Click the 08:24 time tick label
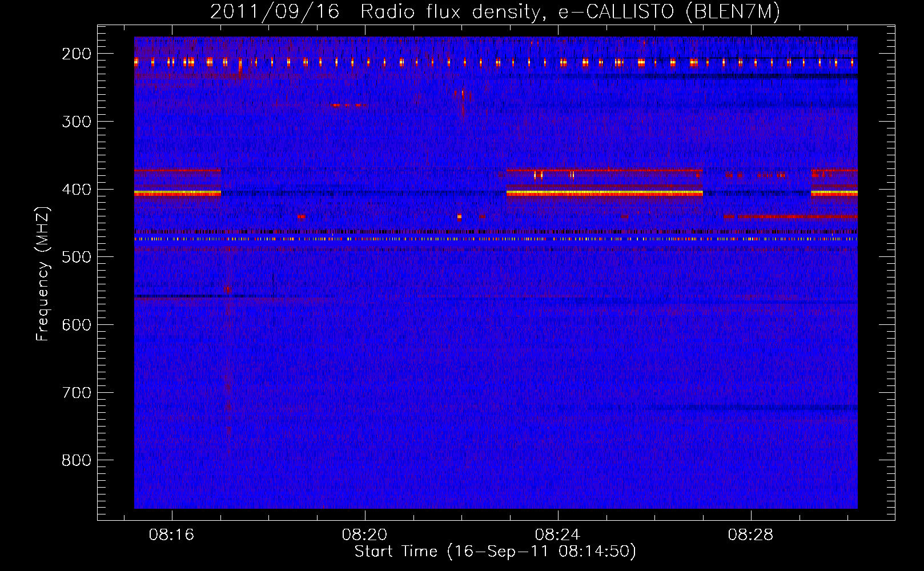 point(557,535)
